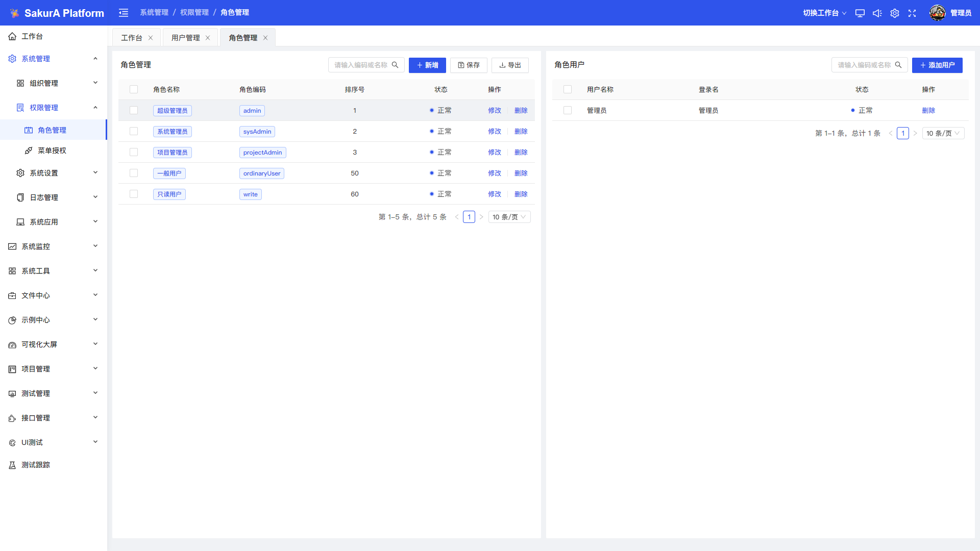
Task: Click the user avatar picture
Action: click(x=938, y=13)
